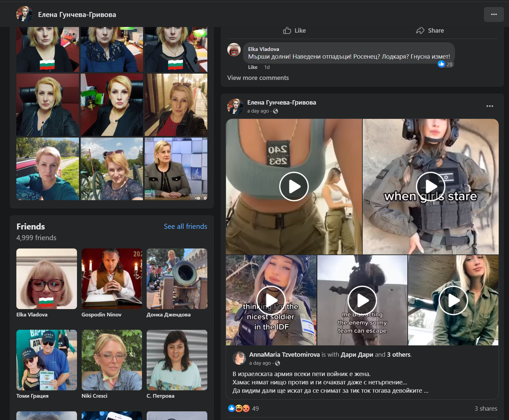Open the TV studio photo thumbnail

click(176, 169)
